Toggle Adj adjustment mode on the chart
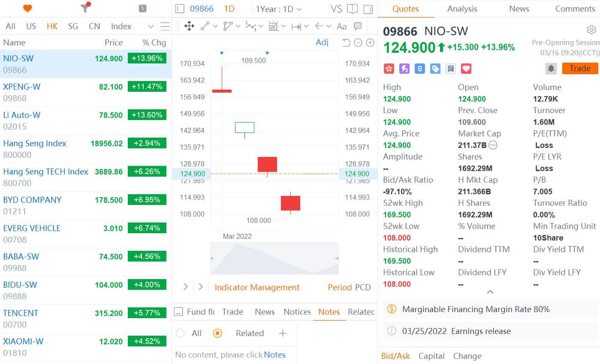 pos(322,42)
